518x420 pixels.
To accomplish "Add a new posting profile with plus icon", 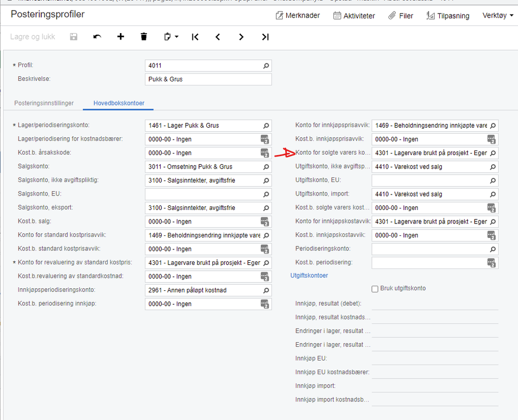I will click(x=121, y=37).
